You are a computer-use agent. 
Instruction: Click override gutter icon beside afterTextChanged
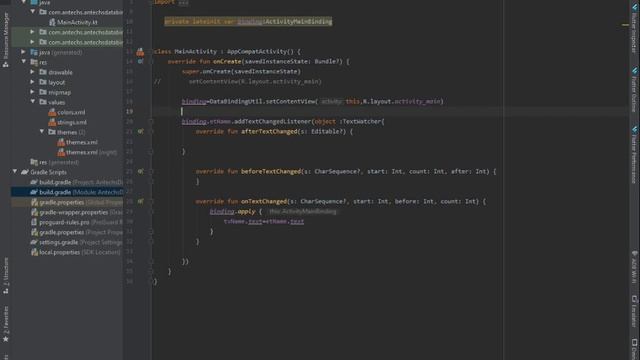[140, 131]
